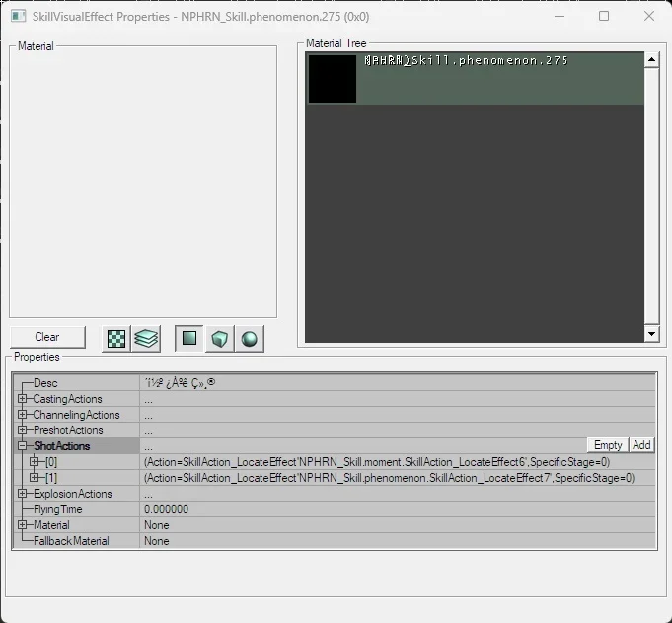672x623 pixels.
Task: Click the Add button in ShotActions row
Action: [x=641, y=445]
